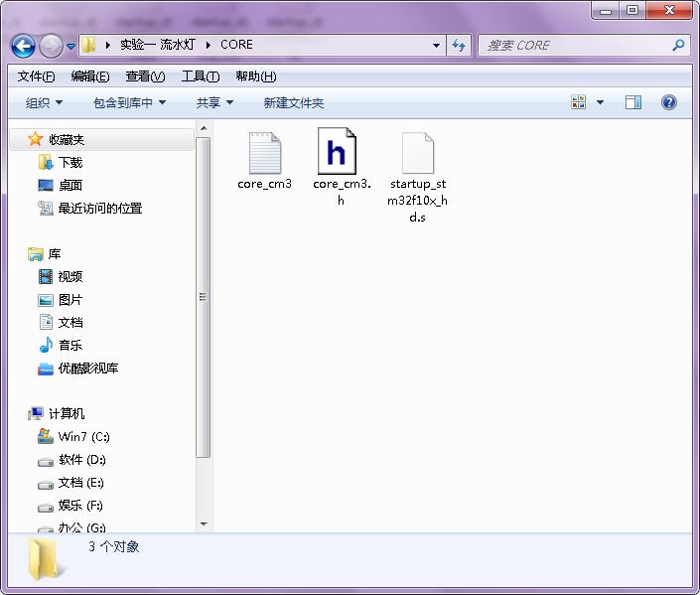Open the 音乐 library
Screen dimensions: 700x595
[x=70, y=346]
